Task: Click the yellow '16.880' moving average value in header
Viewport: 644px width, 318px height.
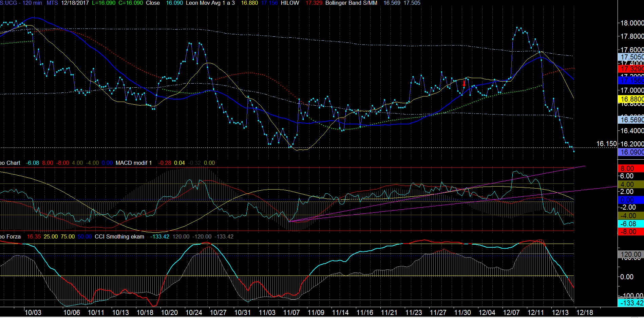Action: 249,3
